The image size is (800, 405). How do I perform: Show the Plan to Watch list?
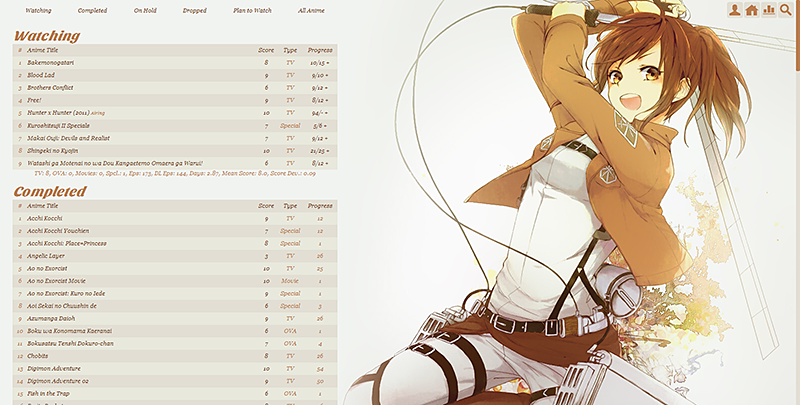point(250,11)
